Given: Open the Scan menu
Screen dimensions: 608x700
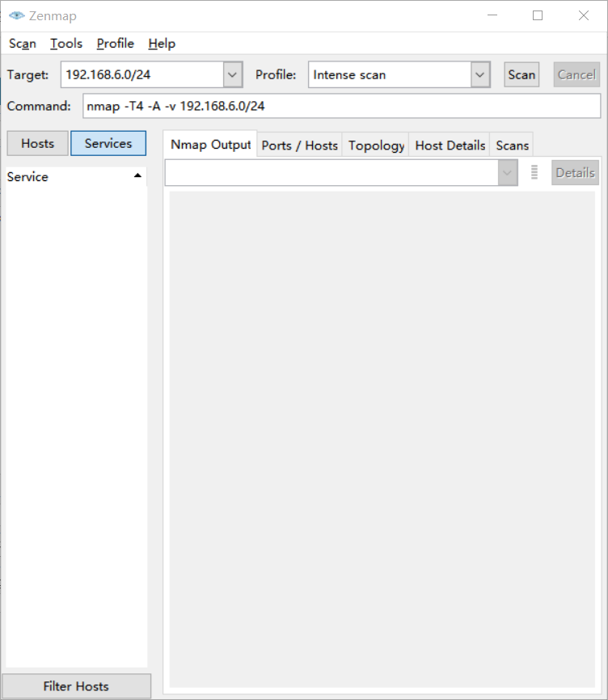Looking at the screenshot, I should (23, 44).
